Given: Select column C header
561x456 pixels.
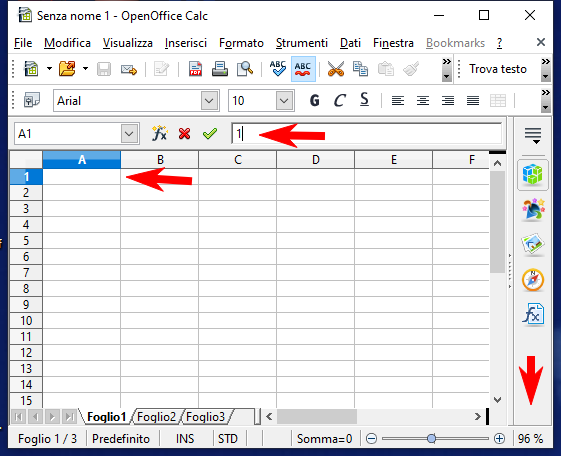Looking at the screenshot, I should 238,160.
